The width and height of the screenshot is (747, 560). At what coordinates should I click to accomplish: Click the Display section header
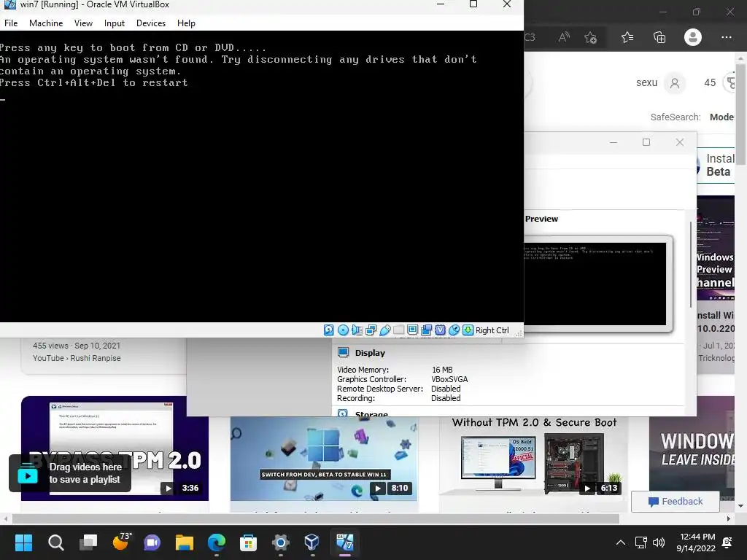point(370,353)
